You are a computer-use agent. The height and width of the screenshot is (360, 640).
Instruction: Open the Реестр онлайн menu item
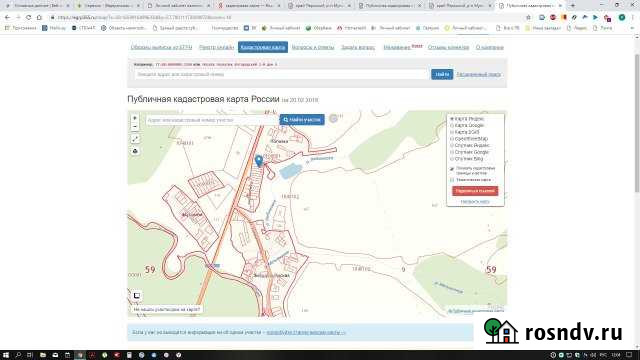(216, 47)
